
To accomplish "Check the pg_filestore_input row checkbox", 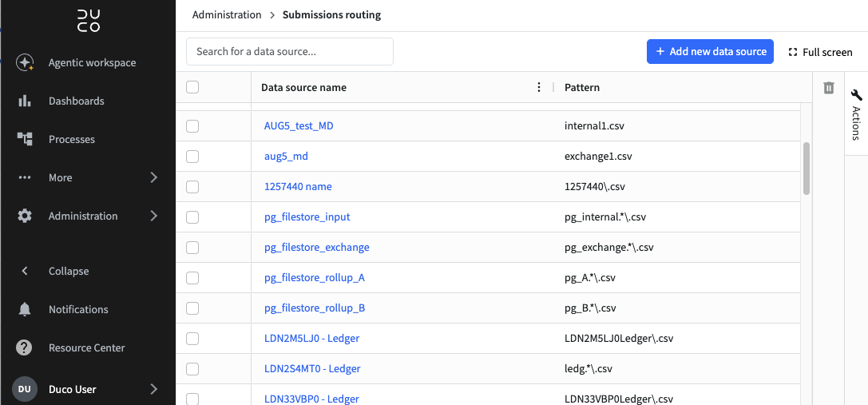I will click(192, 217).
